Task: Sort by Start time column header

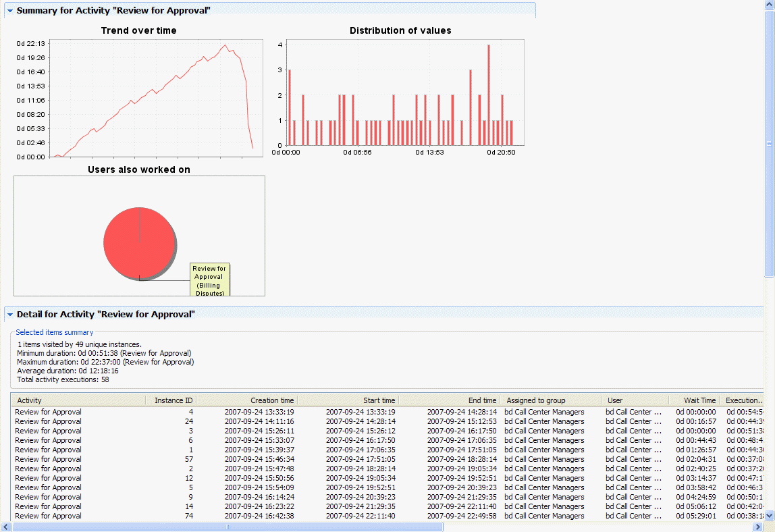Action: (348, 400)
